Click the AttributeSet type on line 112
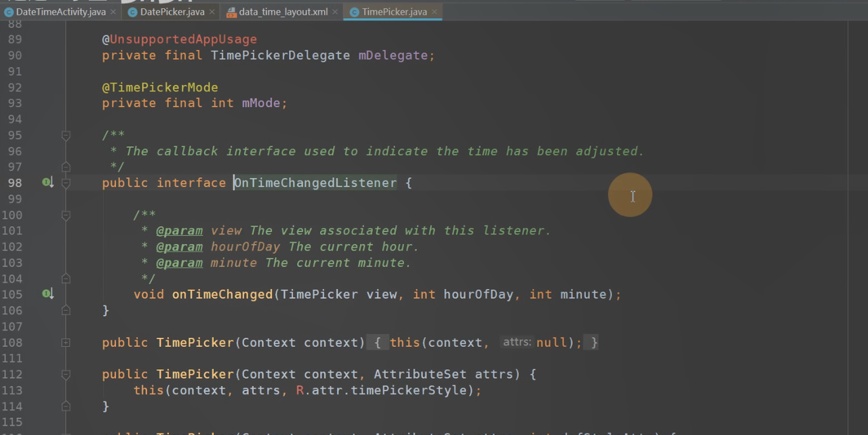The width and height of the screenshot is (868, 435). pos(420,374)
